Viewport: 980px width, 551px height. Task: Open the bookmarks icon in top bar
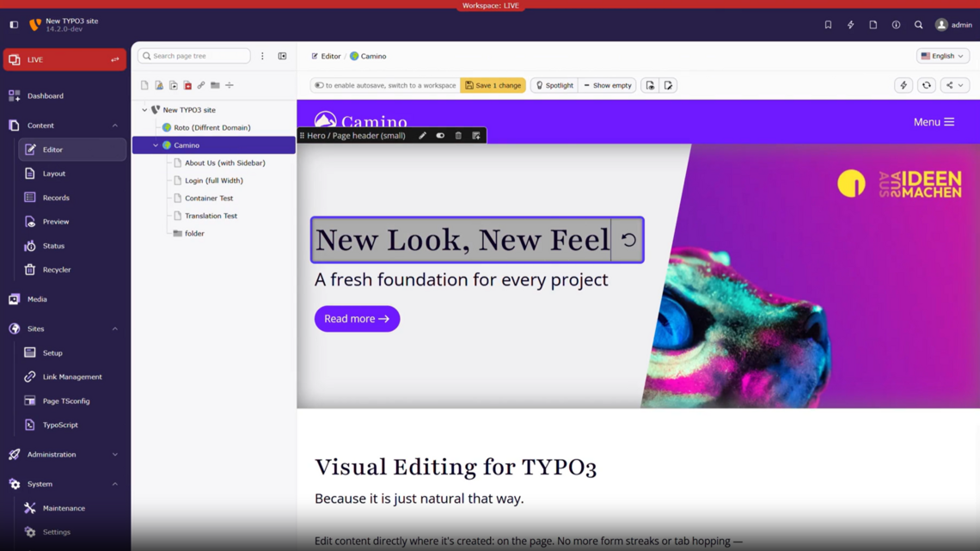828,25
